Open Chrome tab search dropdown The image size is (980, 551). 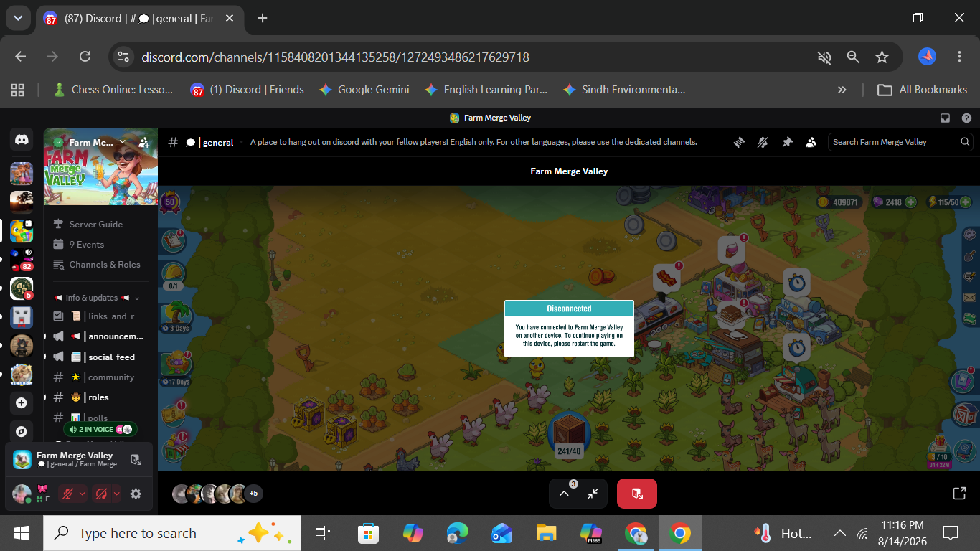[18, 18]
